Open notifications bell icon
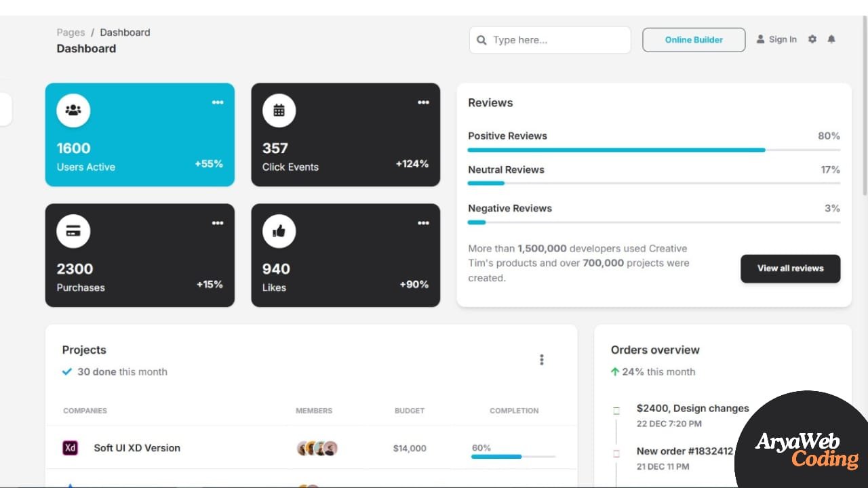The width and height of the screenshot is (868, 488). pyautogui.click(x=831, y=39)
